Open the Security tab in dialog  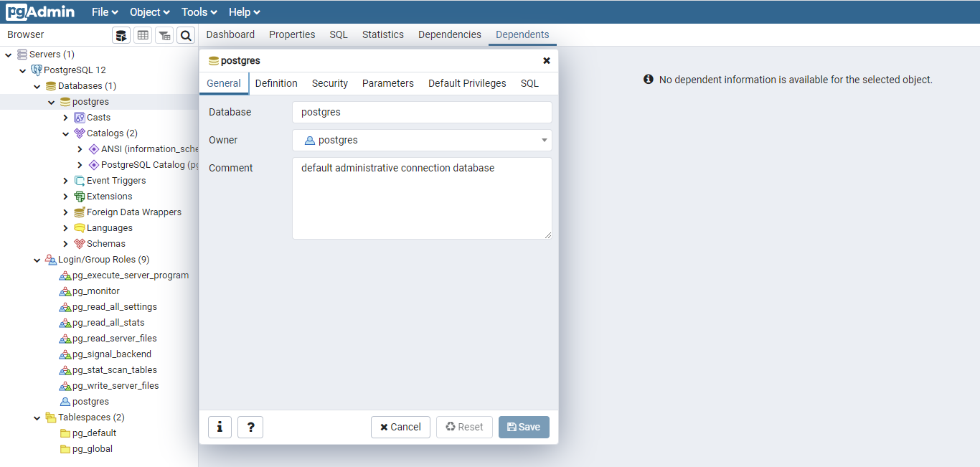(330, 83)
